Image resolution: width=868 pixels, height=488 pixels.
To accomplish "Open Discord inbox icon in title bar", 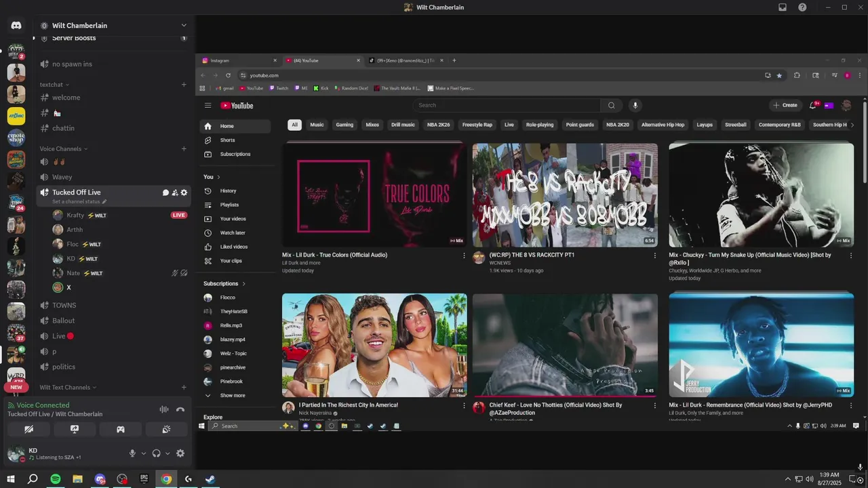I will coord(783,7).
